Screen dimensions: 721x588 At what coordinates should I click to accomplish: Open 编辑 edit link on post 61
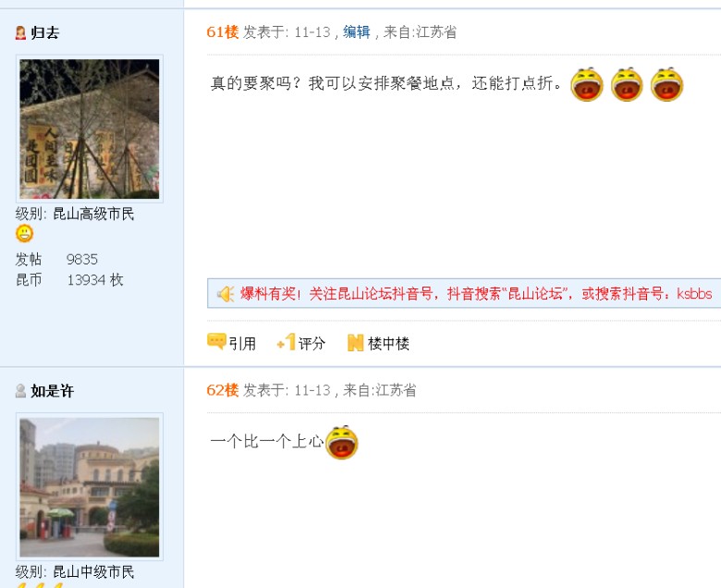[x=357, y=31]
